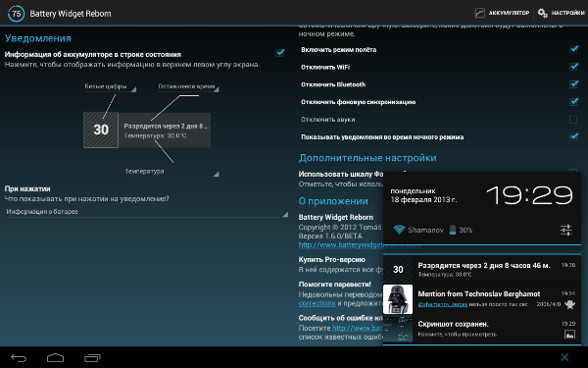
Task: Tap the Shamanov WiFi icon in notification panel
Action: pyautogui.click(x=400, y=230)
